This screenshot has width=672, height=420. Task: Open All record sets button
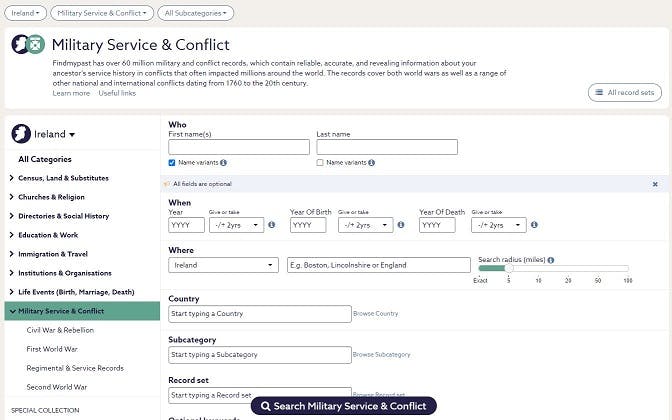[625, 92]
